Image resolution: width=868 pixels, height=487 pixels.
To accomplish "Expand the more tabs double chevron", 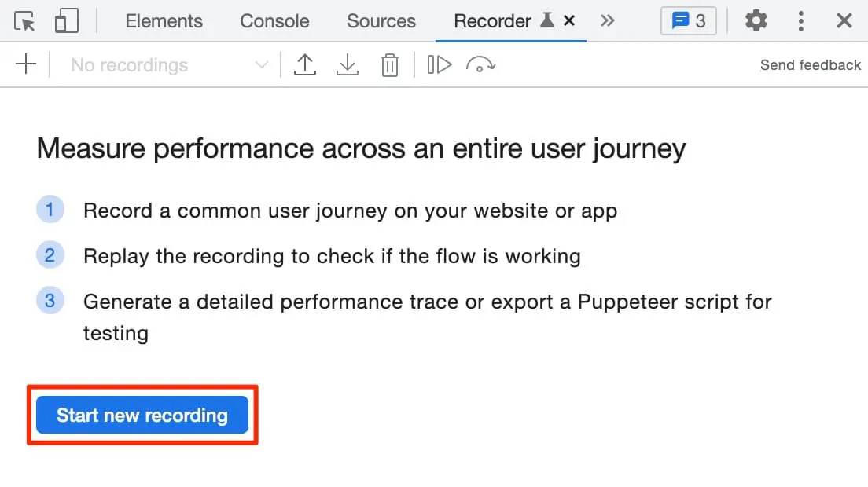I will 607,21.
